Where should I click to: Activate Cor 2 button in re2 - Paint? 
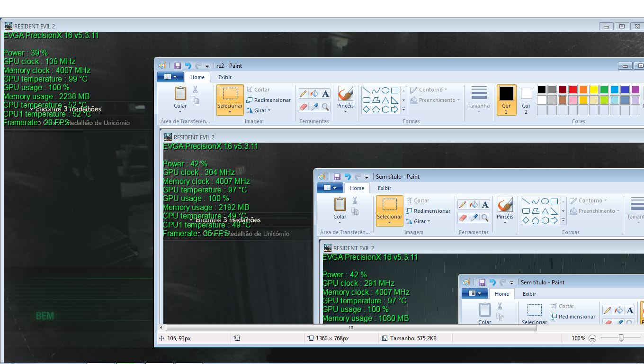[526, 100]
